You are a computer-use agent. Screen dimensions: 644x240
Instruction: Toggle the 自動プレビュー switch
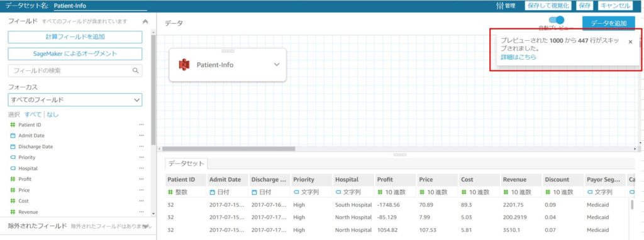[x=557, y=20]
